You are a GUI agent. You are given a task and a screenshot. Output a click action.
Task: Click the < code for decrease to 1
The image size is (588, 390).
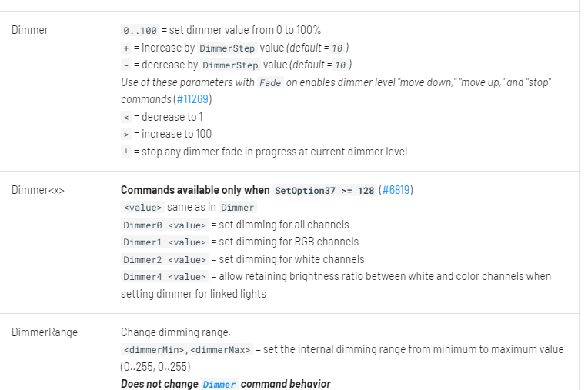tap(126, 117)
